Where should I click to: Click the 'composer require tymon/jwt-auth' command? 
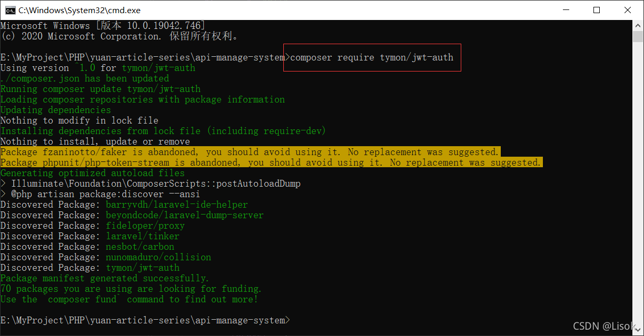click(x=372, y=57)
